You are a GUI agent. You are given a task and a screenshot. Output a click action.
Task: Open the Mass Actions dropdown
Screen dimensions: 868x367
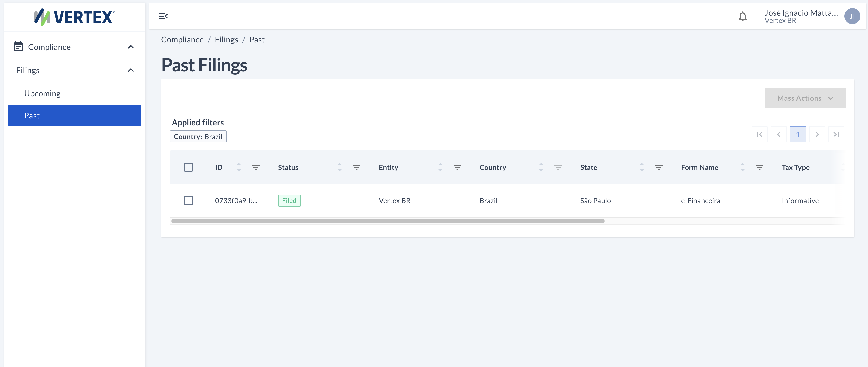coord(805,98)
